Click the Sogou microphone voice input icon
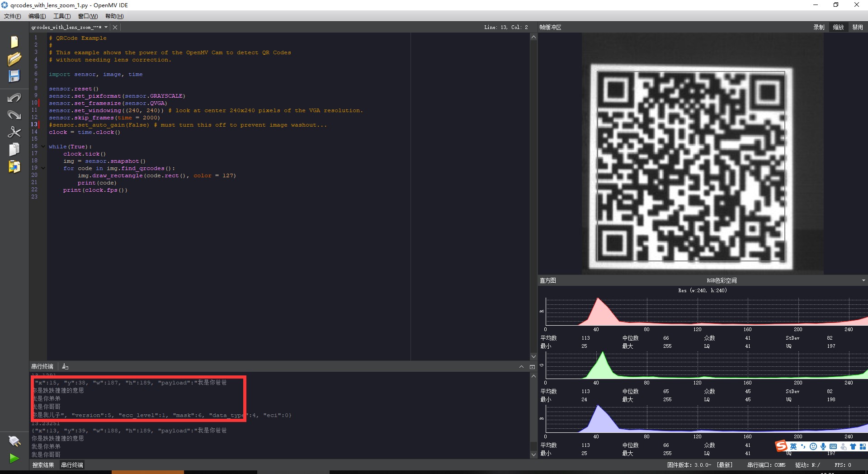The width and height of the screenshot is (868, 474). [x=823, y=446]
